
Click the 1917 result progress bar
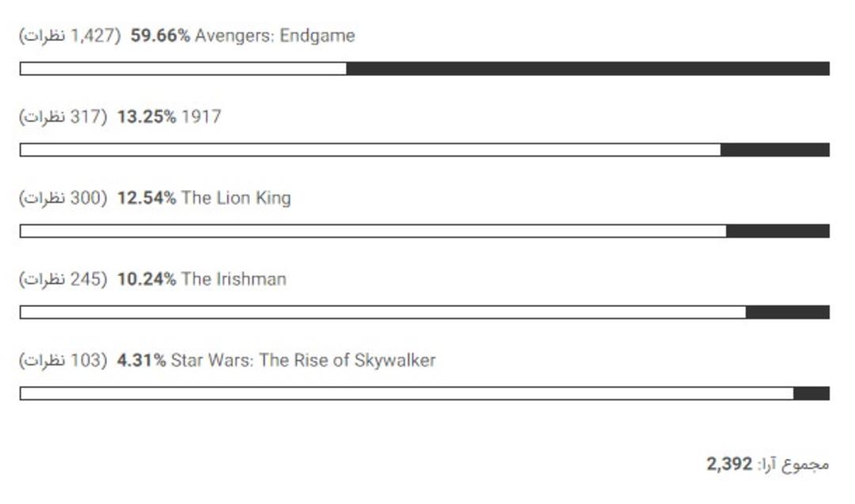click(x=424, y=150)
